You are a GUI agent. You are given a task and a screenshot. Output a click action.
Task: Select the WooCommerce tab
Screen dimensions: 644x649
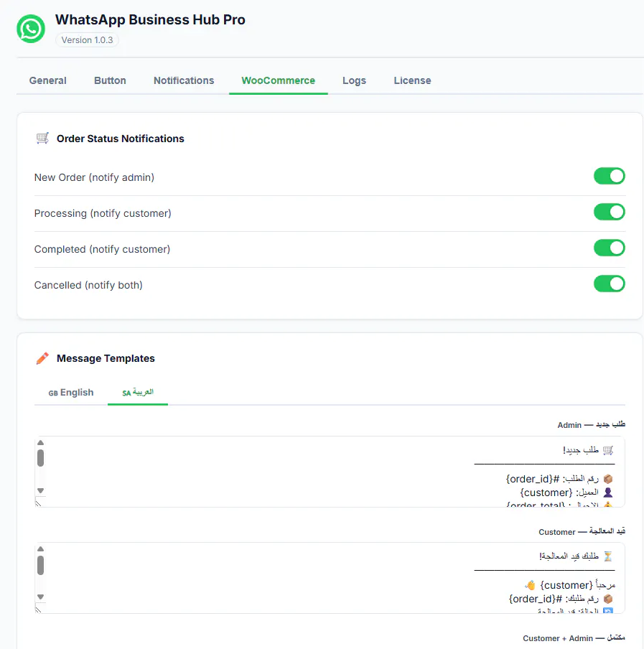pyautogui.click(x=278, y=80)
